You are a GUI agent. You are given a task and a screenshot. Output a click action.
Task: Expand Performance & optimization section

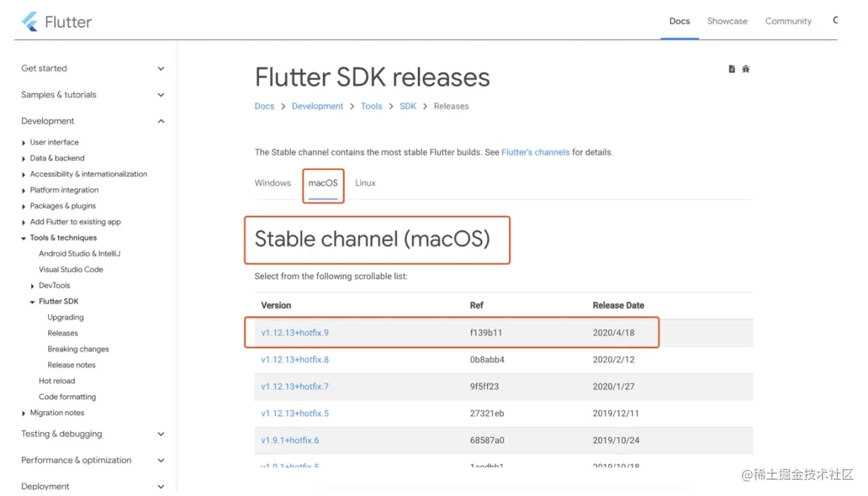click(161, 460)
